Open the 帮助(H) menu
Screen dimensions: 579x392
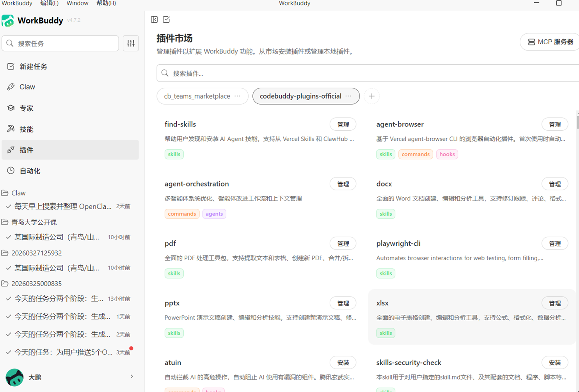pyautogui.click(x=106, y=3)
